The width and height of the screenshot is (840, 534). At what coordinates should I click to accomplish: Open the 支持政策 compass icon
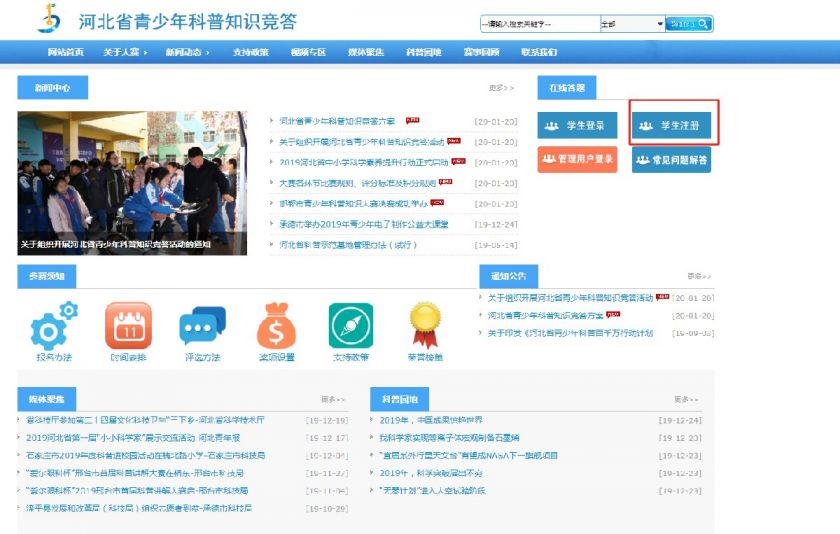click(351, 326)
